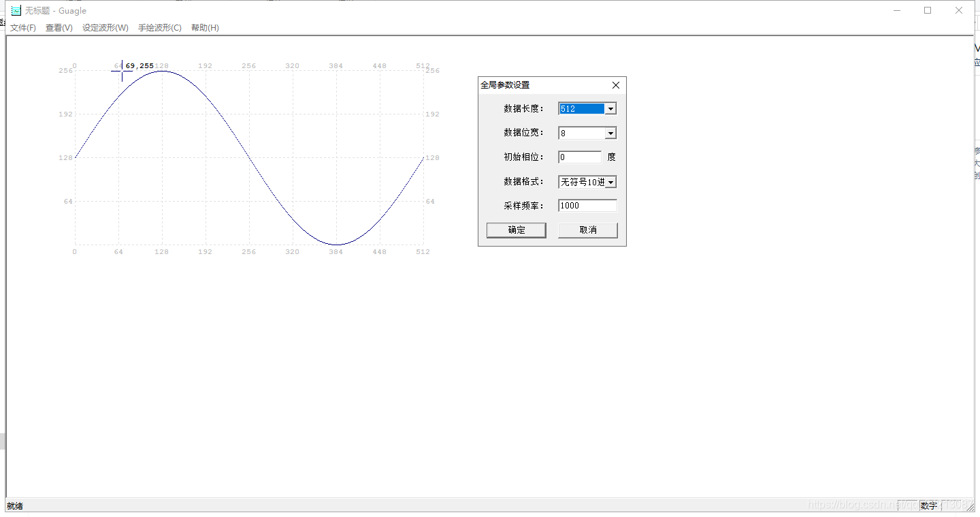Screen dimensions: 980x517
Task: Click the 采样频率: label
Action: [524, 206]
